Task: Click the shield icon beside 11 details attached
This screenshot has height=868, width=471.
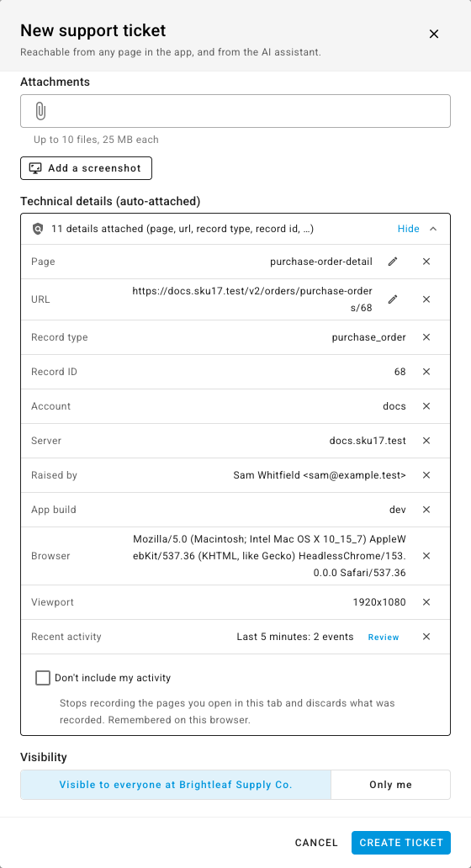Action: coord(38,229)
